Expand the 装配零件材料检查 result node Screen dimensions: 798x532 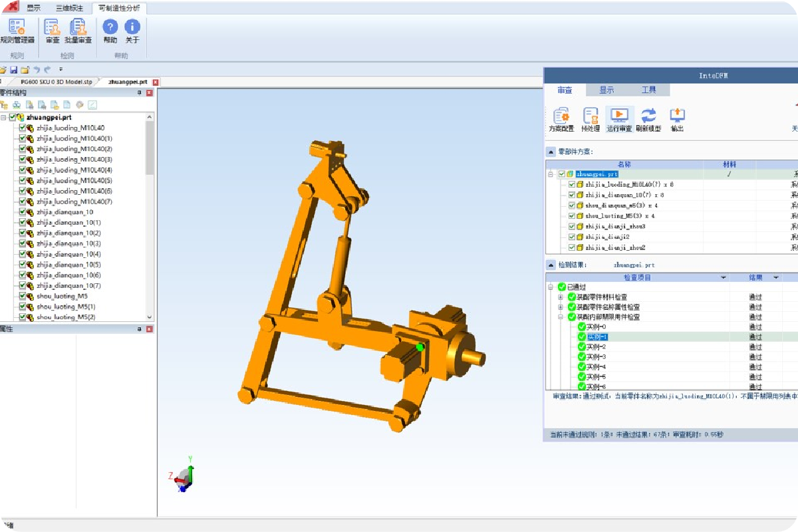(x=561, y=297)
